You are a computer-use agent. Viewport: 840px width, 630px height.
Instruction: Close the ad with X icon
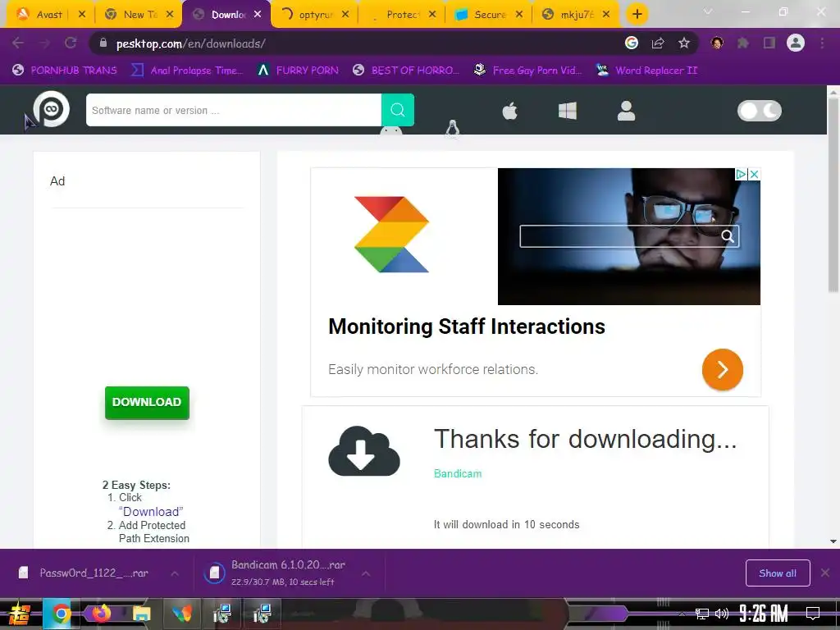(x=754, y=174)
